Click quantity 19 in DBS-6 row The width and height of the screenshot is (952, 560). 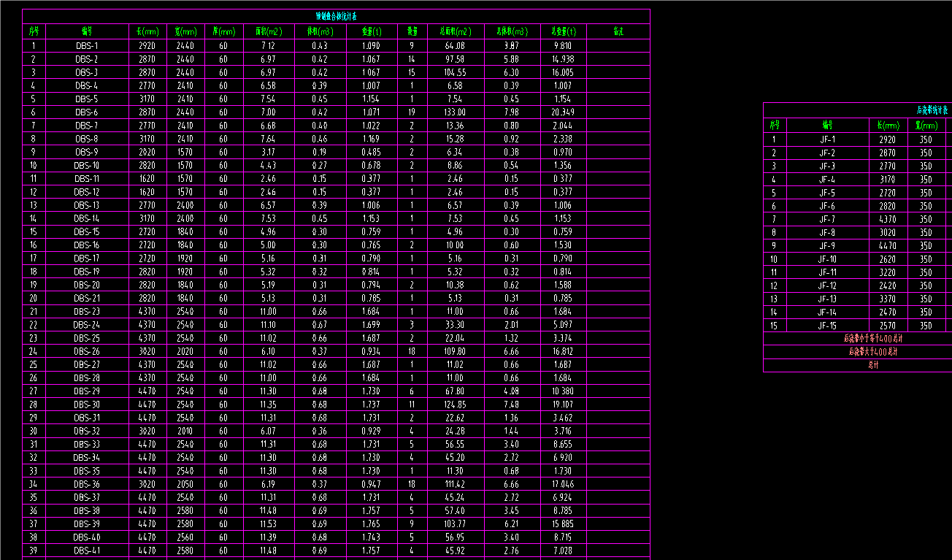[412, 112]
